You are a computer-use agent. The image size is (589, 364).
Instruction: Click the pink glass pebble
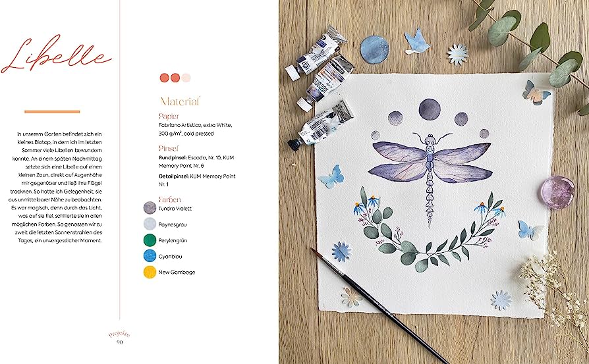coord(557,192)
